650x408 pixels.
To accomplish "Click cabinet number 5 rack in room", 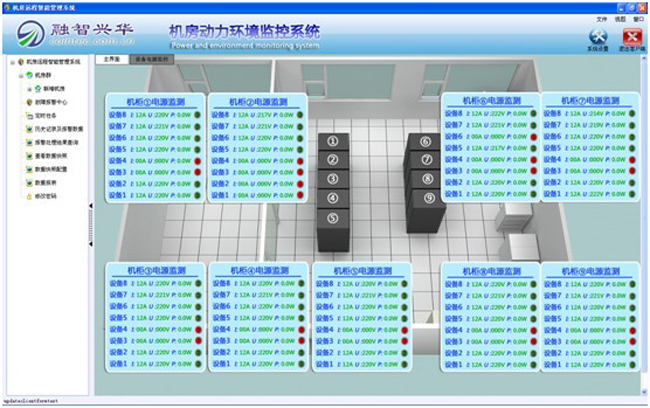I will (333, 217).
